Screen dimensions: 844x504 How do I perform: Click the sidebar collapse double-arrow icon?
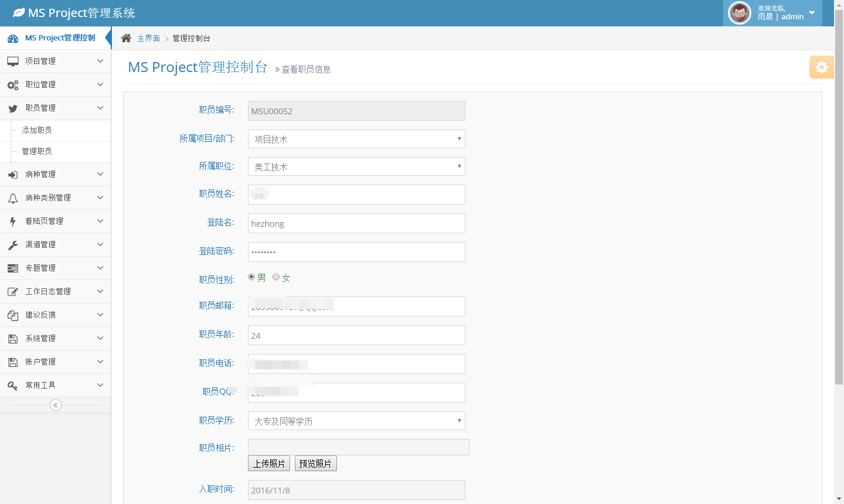click(x=56, y=405)
